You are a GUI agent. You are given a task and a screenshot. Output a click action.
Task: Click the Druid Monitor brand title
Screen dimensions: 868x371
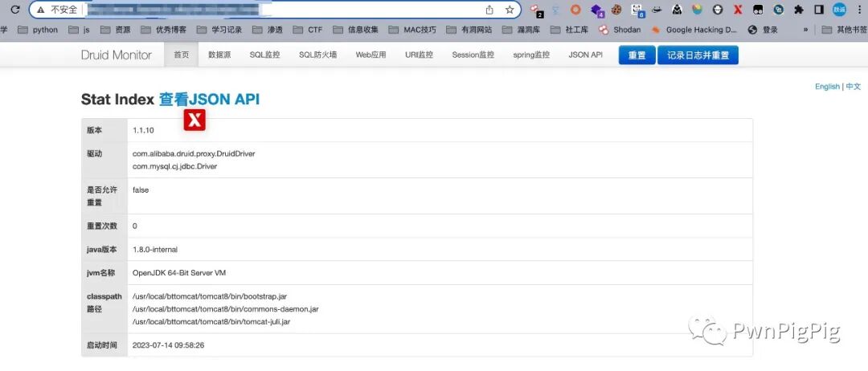117,55
